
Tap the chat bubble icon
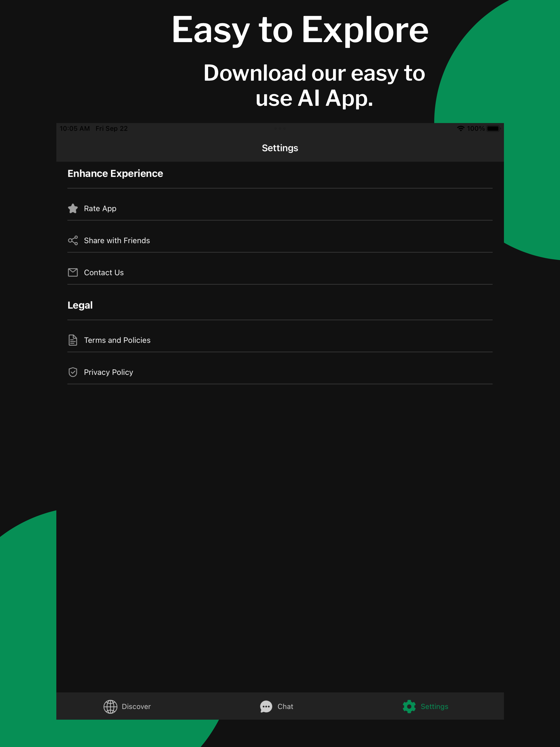[266, 707]
